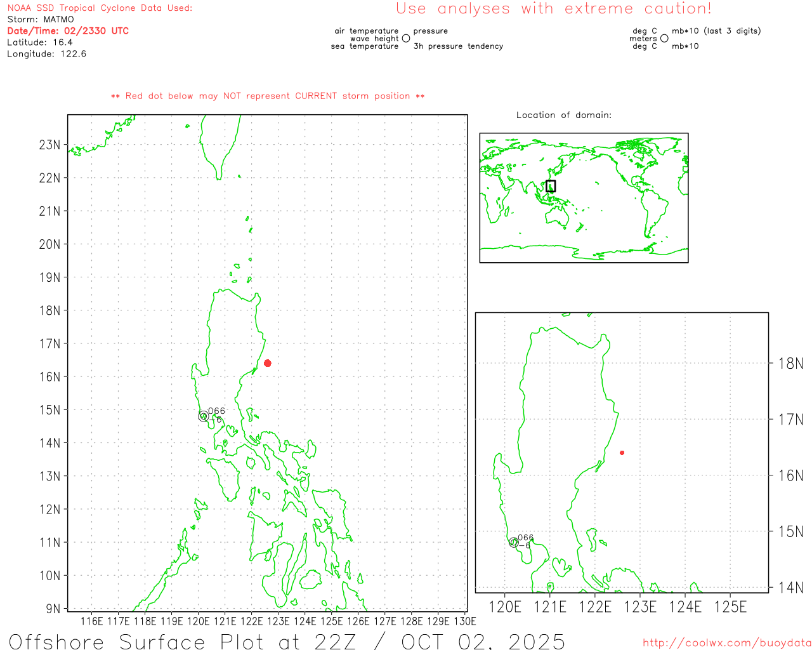Screen dimensions: 812x650
Task: Click the Location of domain world map
Action: [x=584, y=197]
